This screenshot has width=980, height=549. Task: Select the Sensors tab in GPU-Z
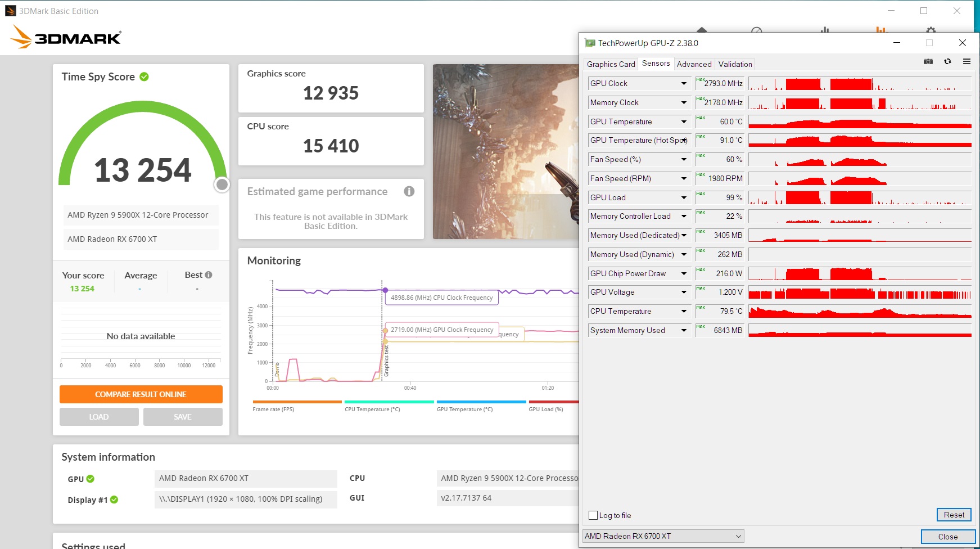[x=656, y=64]
